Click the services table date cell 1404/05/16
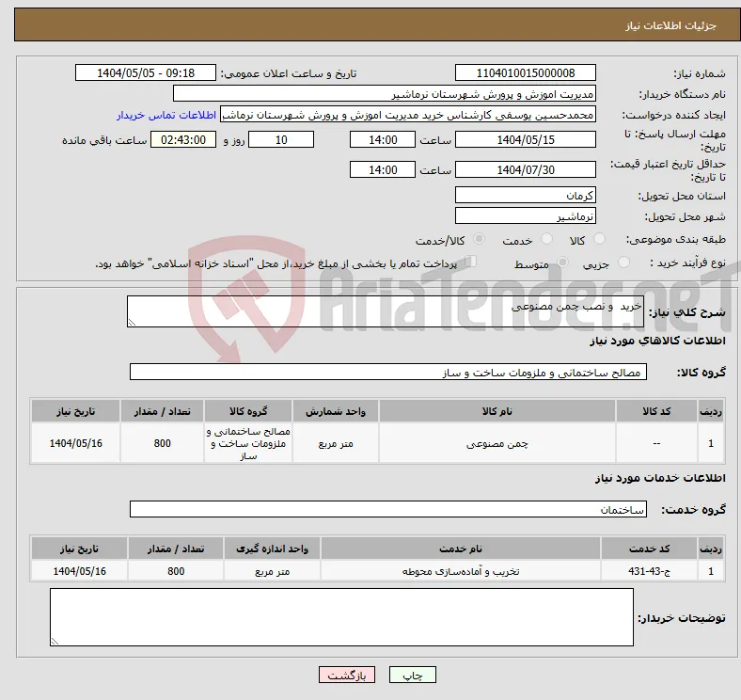Screen dimensions: 741x700 tap(79, 571)
